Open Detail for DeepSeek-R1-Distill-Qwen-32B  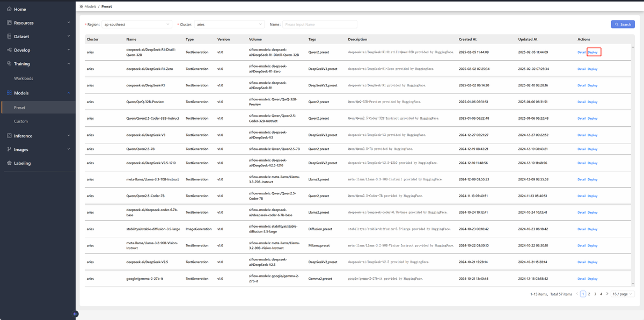point(581,52)
